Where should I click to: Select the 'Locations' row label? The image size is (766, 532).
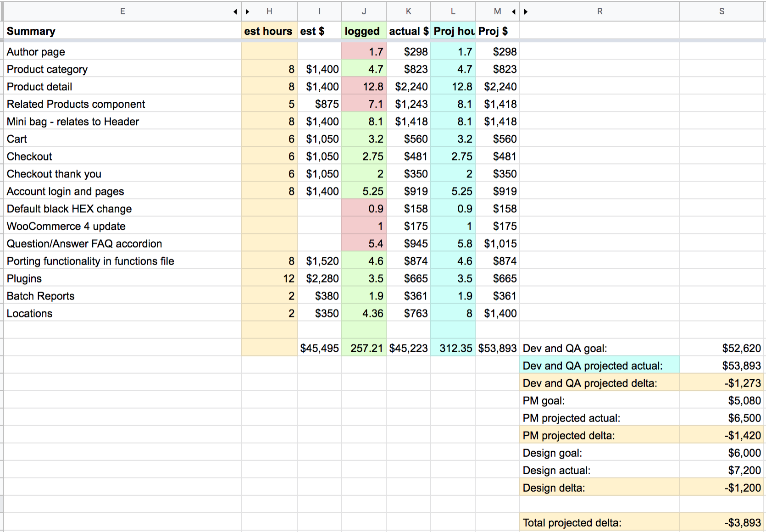pos(122,313)
